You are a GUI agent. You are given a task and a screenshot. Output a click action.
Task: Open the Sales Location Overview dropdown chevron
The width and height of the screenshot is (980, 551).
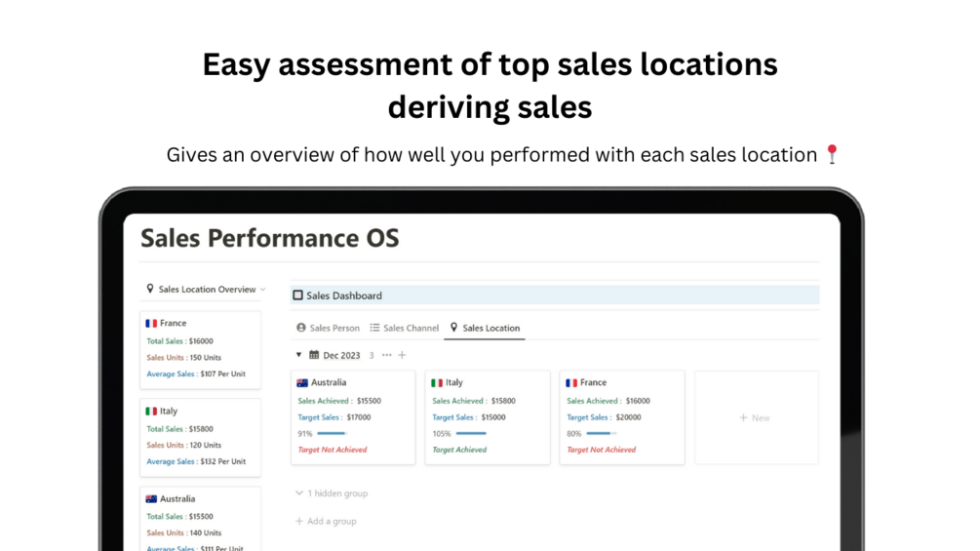tap(262, 290)
